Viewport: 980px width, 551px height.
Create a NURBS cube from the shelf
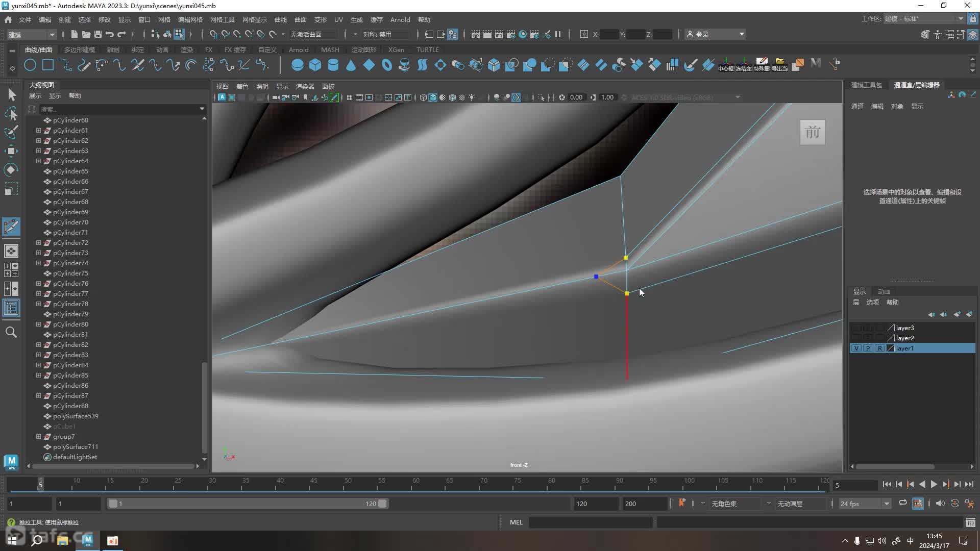[315, 65]
